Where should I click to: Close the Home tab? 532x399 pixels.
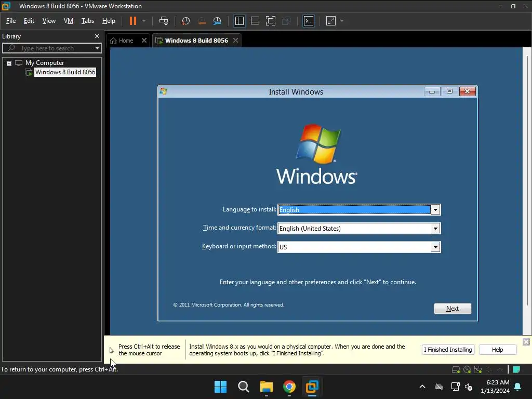144,41
